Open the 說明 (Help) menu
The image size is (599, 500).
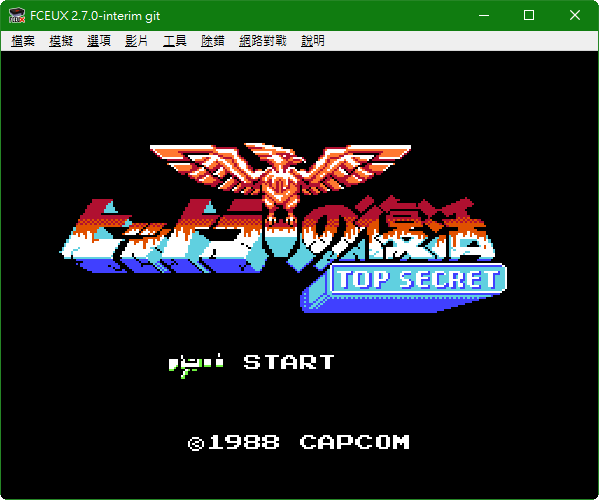[x=312, y=41]
